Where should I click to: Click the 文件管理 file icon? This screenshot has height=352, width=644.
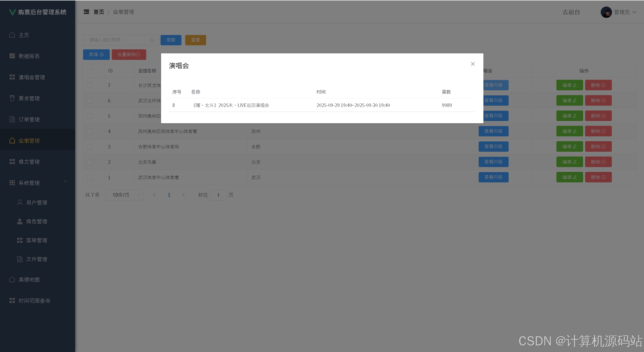(x=20, y=259)
